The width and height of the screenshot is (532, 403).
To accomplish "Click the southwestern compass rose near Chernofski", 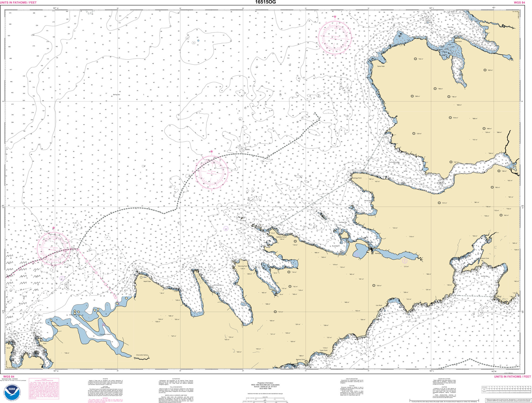I will 54,249.
